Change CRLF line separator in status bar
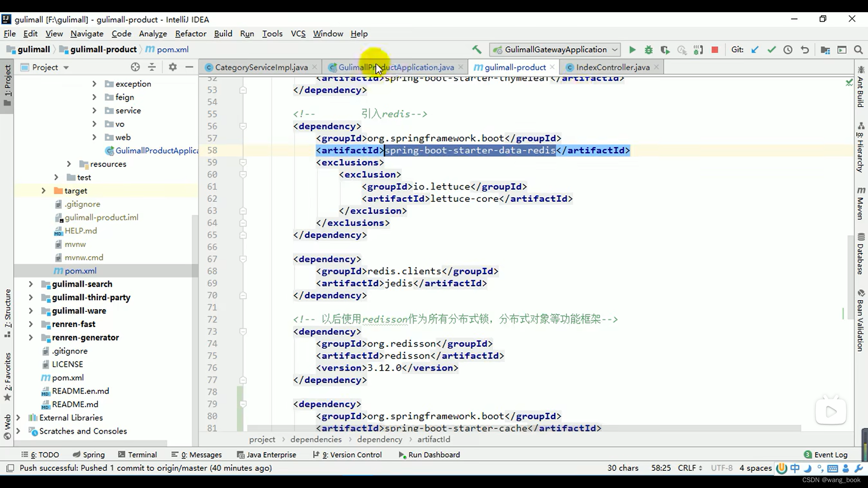 click(x=690, y=468)
